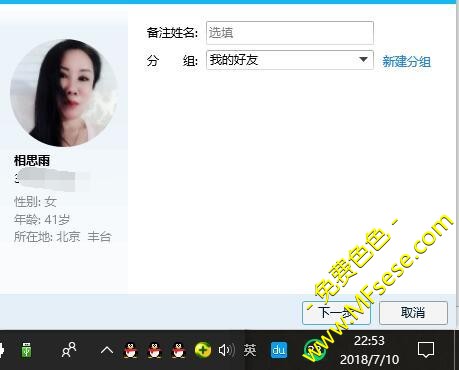The height and width of the screenshot is (370, 459).
Task: Click the 下一步 button
Action: coord(336,313)
